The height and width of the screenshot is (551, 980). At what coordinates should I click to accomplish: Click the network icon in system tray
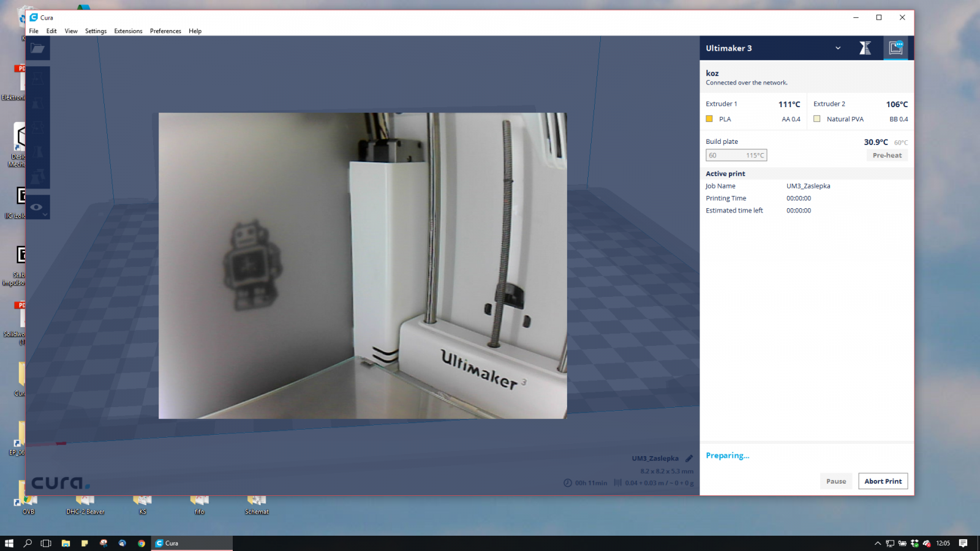coord(890,543)
